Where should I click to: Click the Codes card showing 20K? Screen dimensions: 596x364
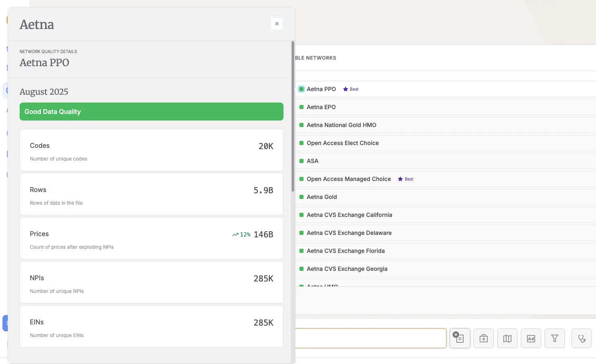(152, 150)
